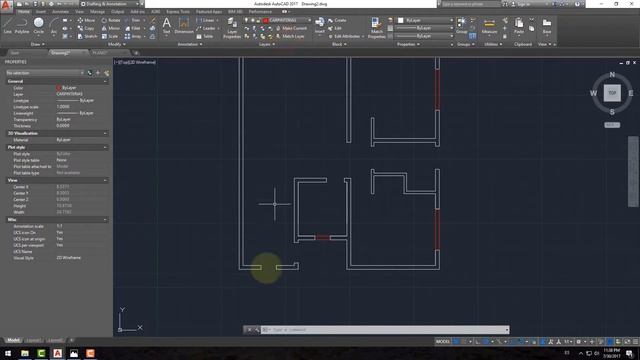
Task: Open AutoCAD from Windows taskbar
Action: 58,353
